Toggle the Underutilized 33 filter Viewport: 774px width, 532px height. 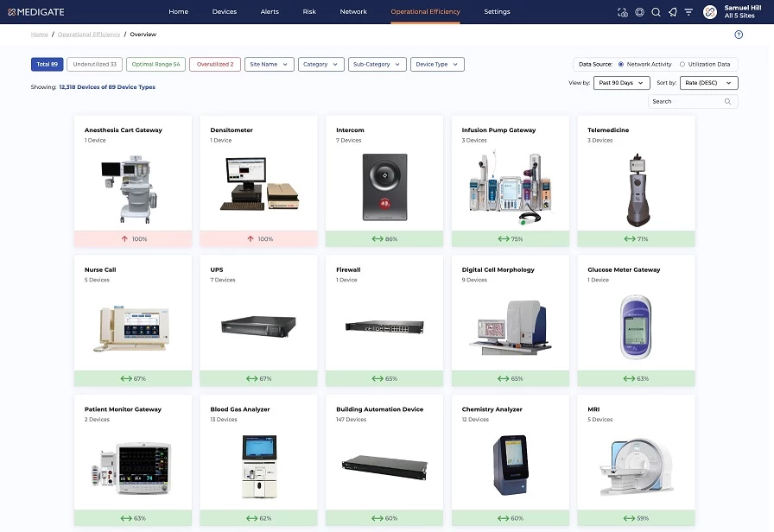[95, 64]
